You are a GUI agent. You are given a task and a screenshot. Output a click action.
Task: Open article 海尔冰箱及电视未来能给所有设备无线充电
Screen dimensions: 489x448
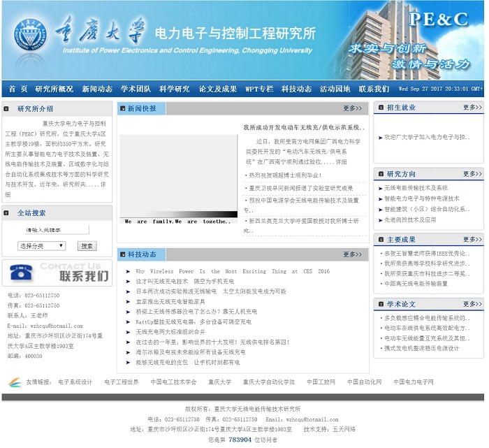pyautogui.click(x=191, y=352)
